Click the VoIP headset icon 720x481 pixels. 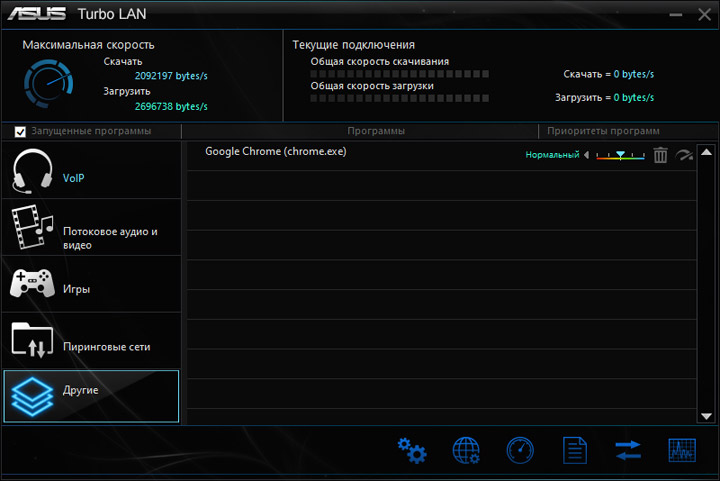pos(32,171)
